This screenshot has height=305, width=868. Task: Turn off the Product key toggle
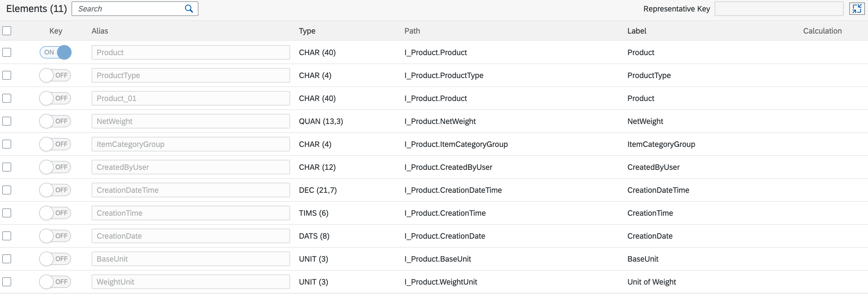(x=56, y=52)
